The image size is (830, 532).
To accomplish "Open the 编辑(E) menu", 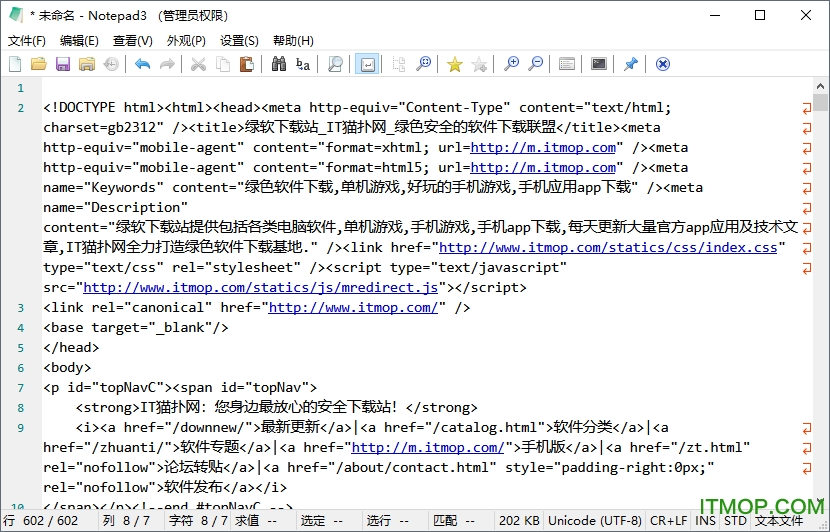I will (x=79, y=41).
